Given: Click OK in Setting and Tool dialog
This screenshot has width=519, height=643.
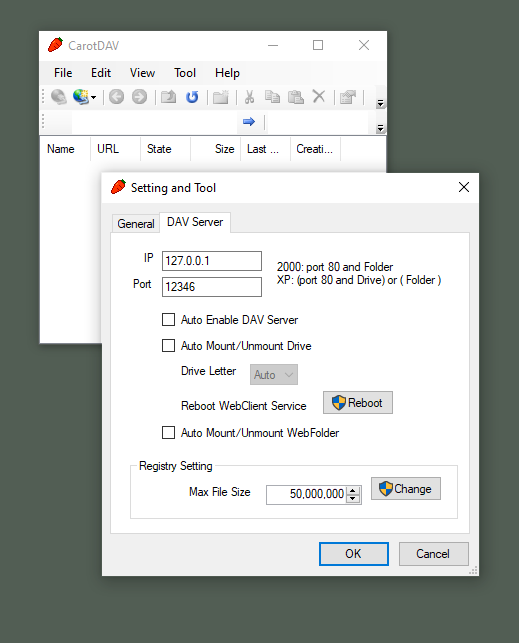Looking at the screenshot, I should pyautogui.click(x=354, y=554).
